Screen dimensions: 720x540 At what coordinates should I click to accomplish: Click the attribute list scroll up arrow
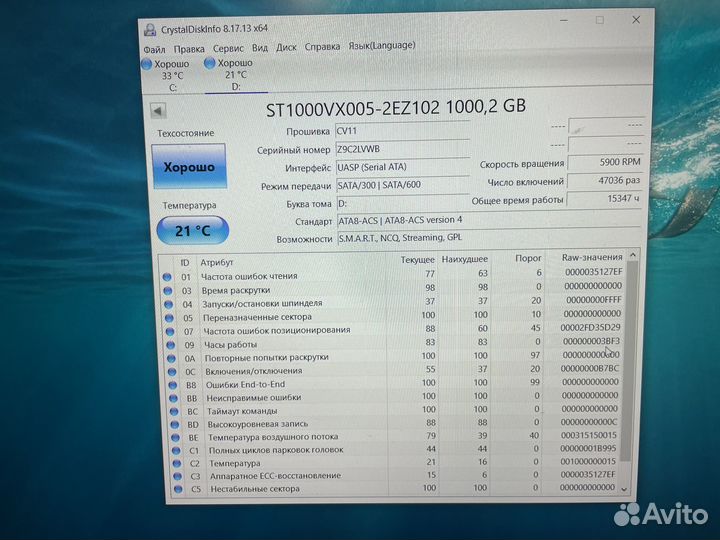point(633,254)
